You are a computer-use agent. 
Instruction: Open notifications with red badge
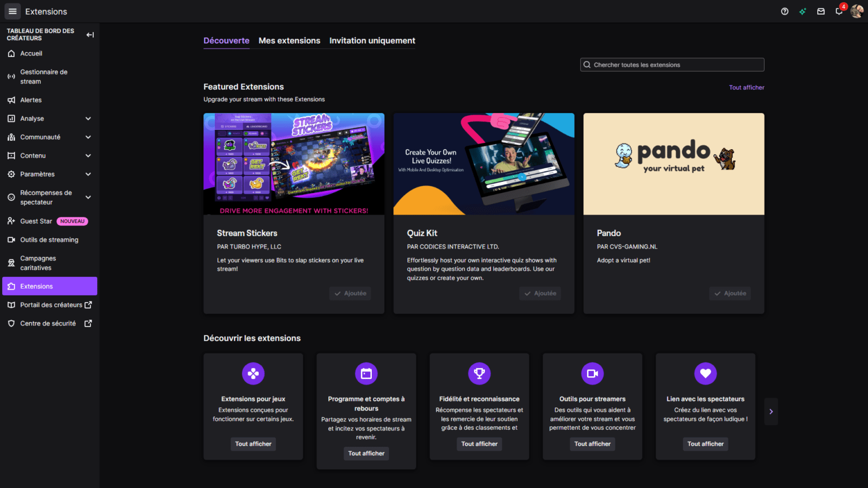click(x=840, y=11)
